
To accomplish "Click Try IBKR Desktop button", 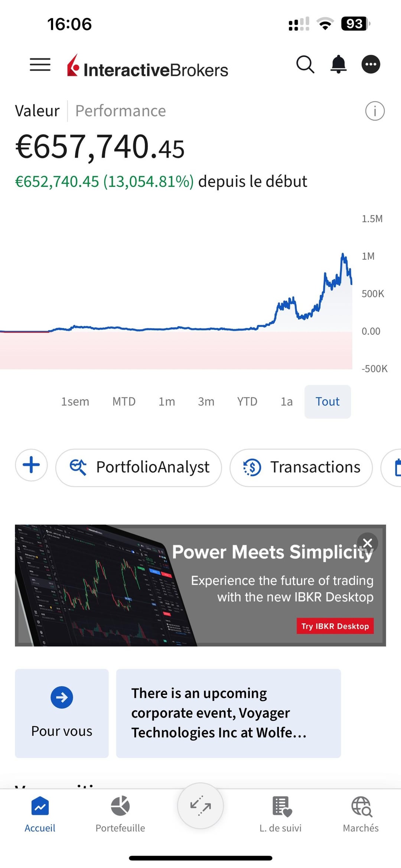I will [x=335, y=626].
